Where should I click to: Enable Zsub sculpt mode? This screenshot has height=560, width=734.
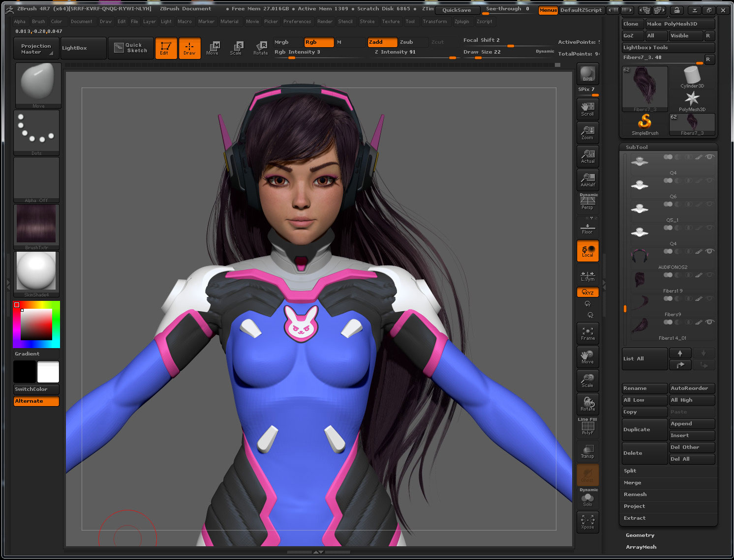click(x=413, y=42)
